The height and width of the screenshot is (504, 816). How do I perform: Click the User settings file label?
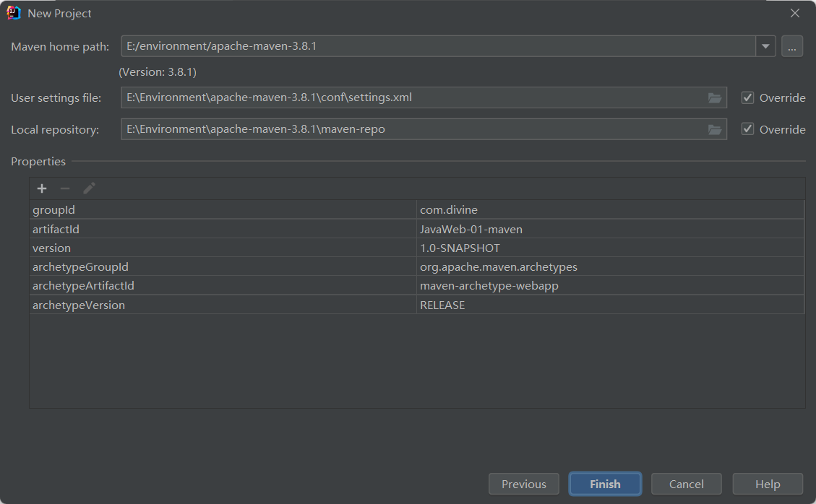56,97
